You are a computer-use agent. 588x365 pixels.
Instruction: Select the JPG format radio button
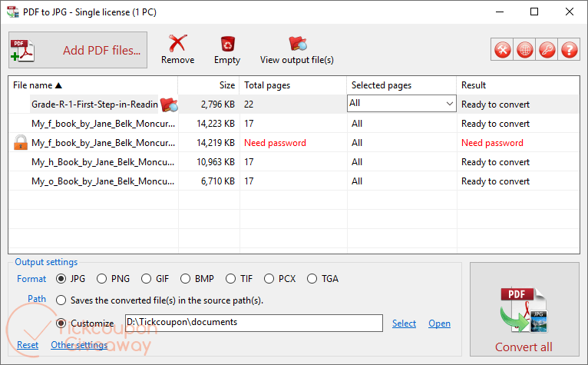[61, 279]
